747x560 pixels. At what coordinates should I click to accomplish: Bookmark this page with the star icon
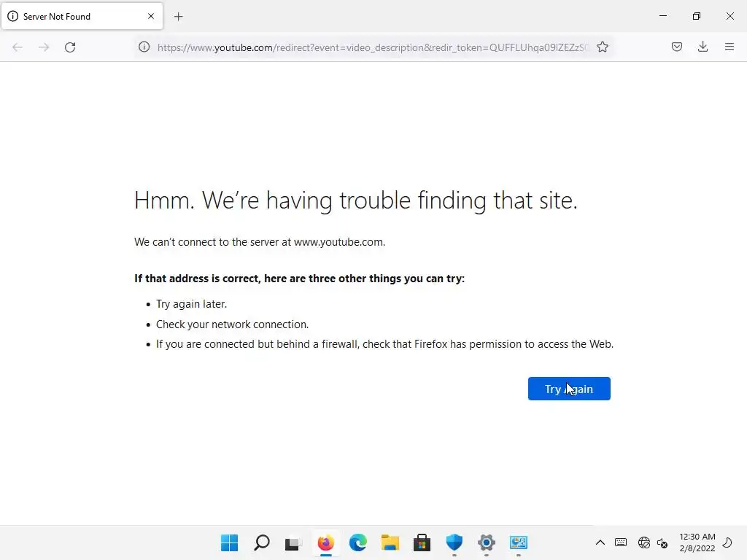coord(603,47)
